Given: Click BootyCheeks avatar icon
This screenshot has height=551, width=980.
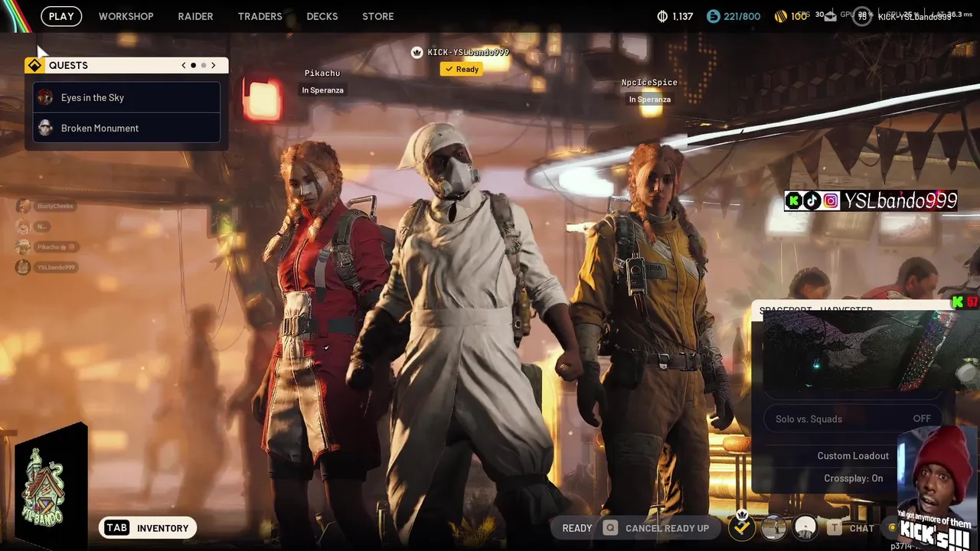Looking at the screenshot, I should 24,206.
